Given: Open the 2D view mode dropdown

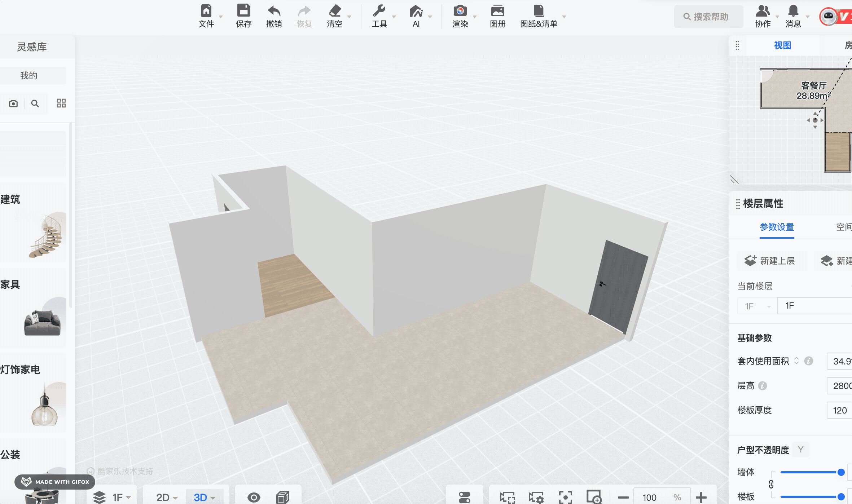Looking at the screenshot, I should click(167, 498).
